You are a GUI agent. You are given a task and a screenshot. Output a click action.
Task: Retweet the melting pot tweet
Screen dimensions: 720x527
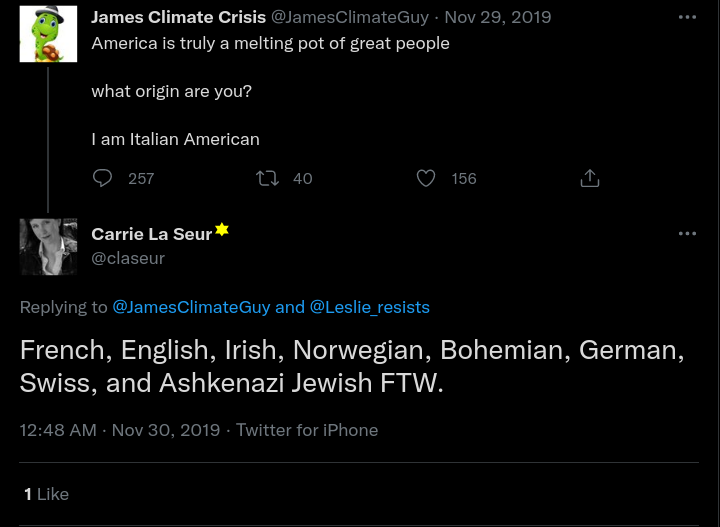(x=267, y=178)
